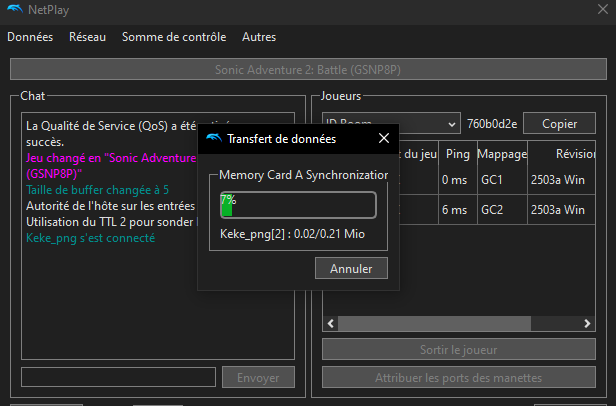This screenshot has height=406, width=616.
Task: Focus the chat message input field
Action: [x=118, y=377]
